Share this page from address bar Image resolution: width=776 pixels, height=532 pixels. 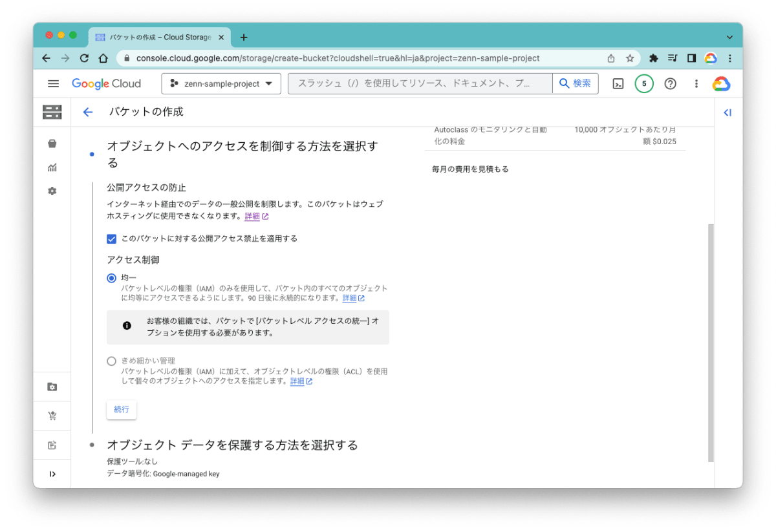point(611,58)
